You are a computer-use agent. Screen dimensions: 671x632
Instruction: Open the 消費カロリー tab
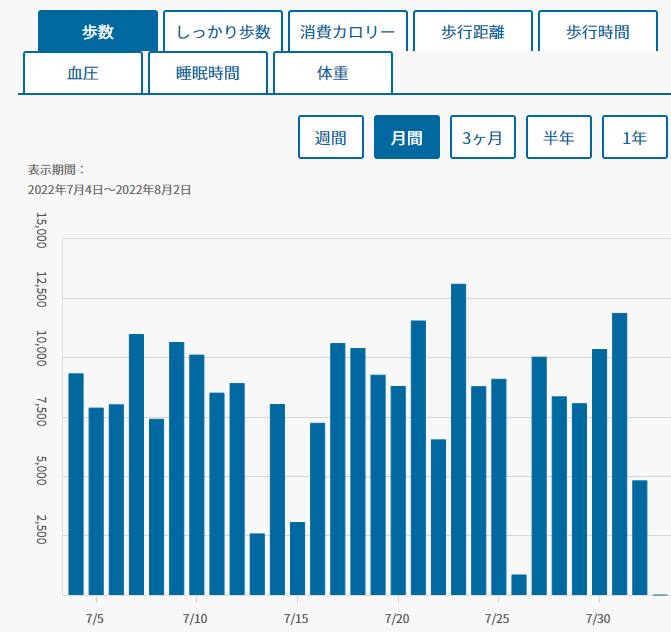348,31
